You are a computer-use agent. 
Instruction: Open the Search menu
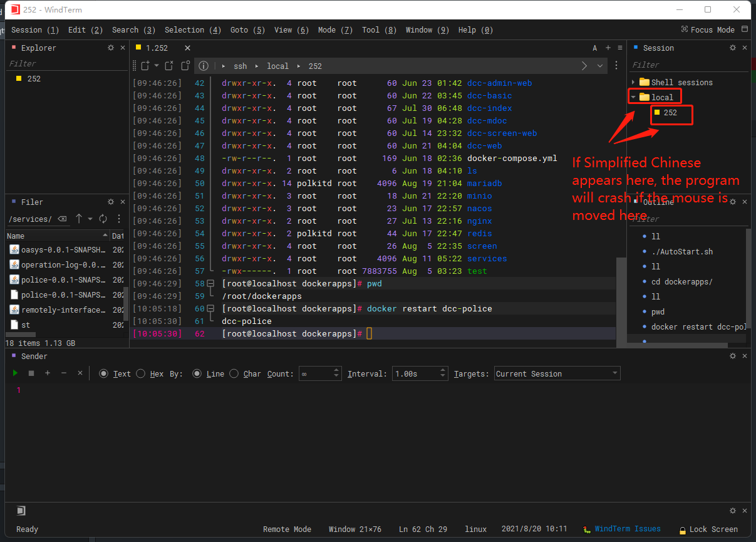coord(133,29)
